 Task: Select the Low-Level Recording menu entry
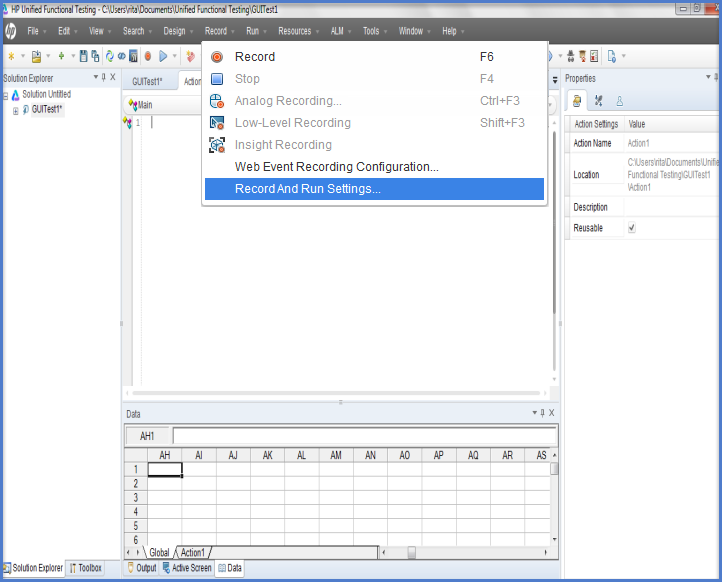pos(374,123)
